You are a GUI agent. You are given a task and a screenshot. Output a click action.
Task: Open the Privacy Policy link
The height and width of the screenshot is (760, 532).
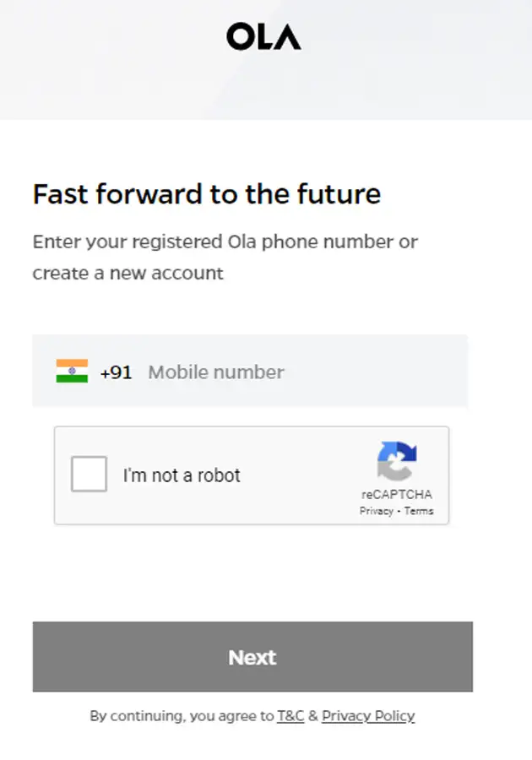[368, 716]
